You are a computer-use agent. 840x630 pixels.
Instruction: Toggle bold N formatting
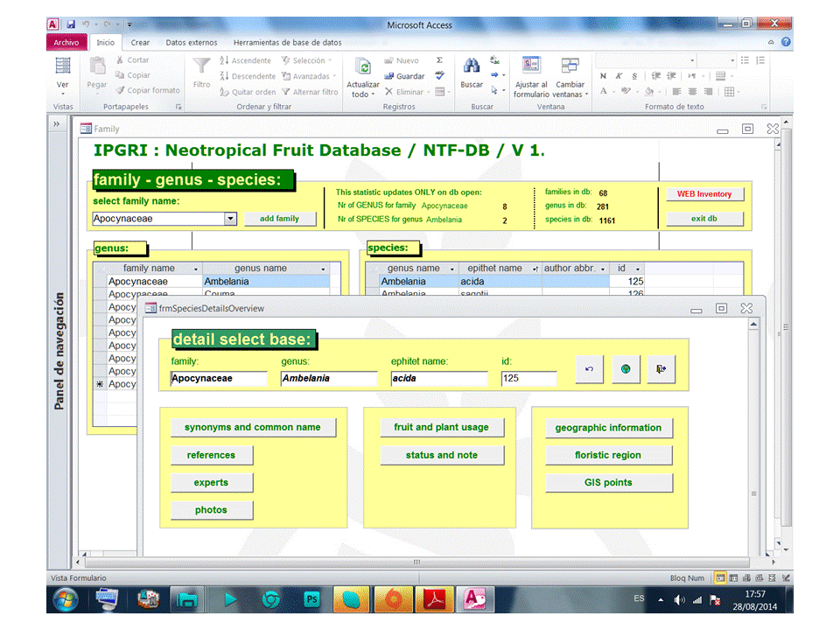tap(604, 76)
